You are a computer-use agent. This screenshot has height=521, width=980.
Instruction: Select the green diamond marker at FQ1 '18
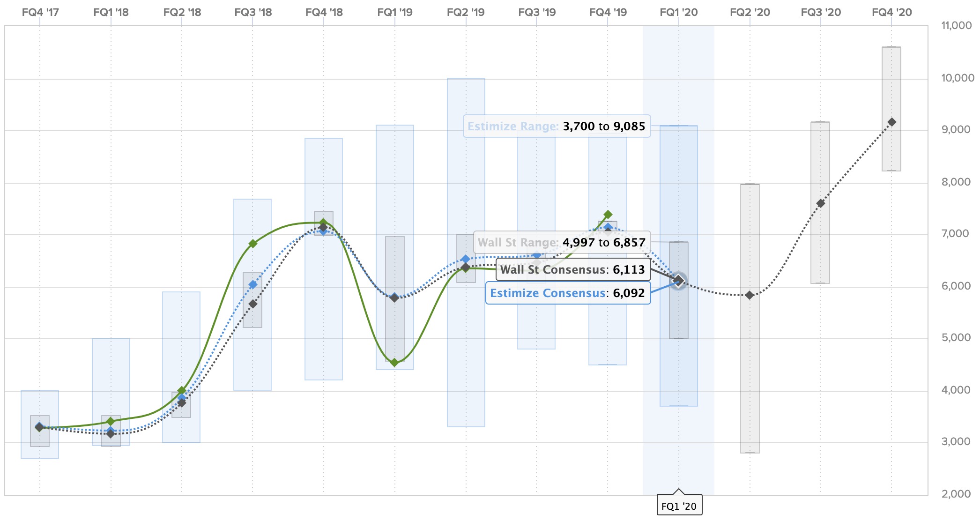tap(111, 421)
